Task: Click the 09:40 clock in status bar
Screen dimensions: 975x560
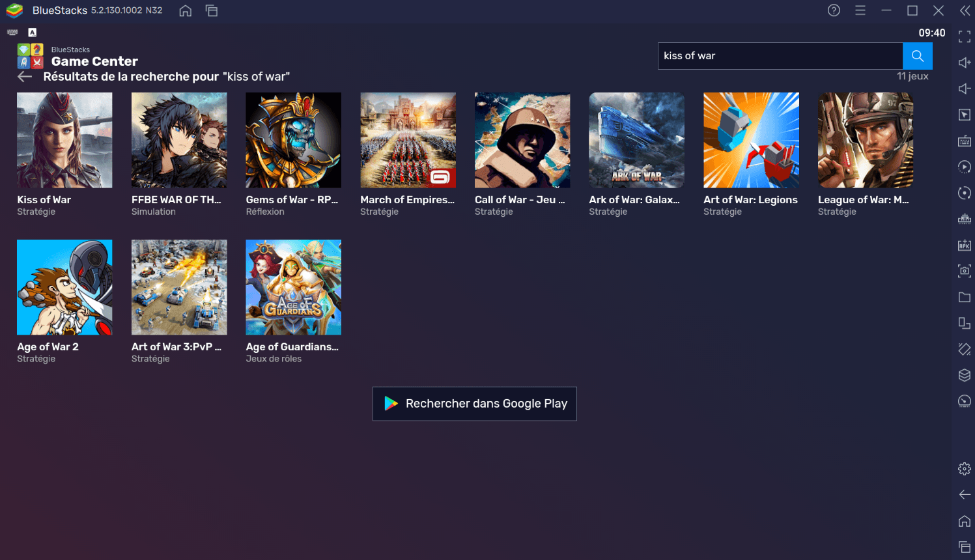Action: tap(932, 33)
